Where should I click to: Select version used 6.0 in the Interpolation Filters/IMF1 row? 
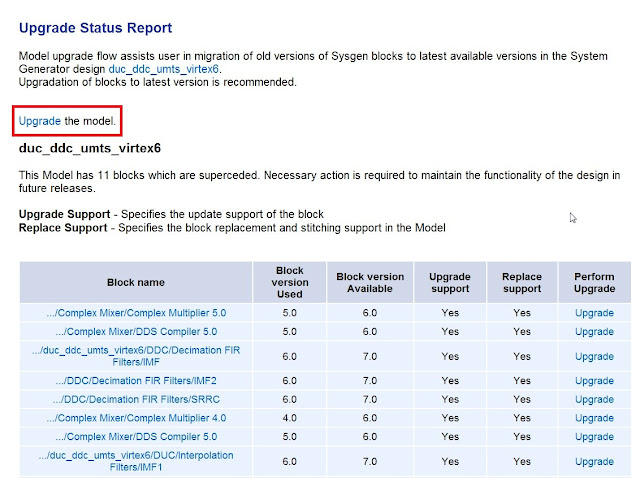click(289, 462)
